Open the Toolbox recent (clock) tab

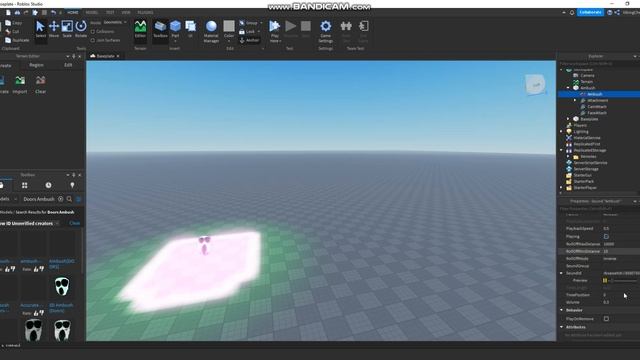point(49,185)
